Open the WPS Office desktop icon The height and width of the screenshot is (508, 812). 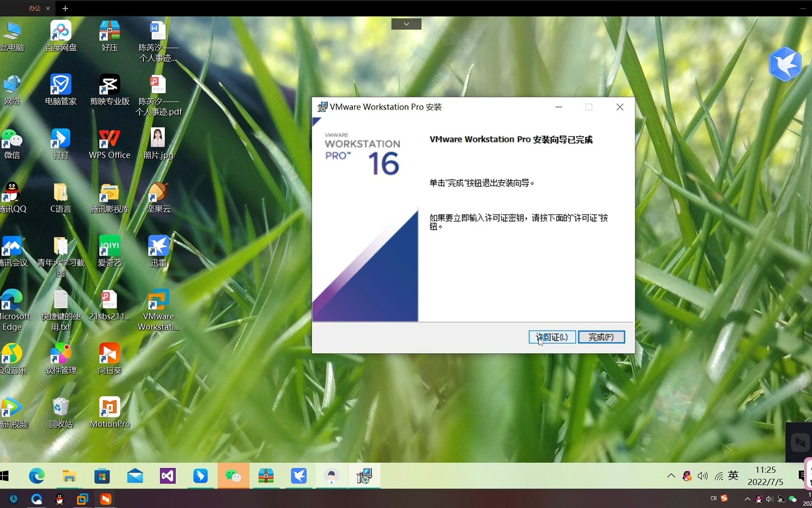109,144
